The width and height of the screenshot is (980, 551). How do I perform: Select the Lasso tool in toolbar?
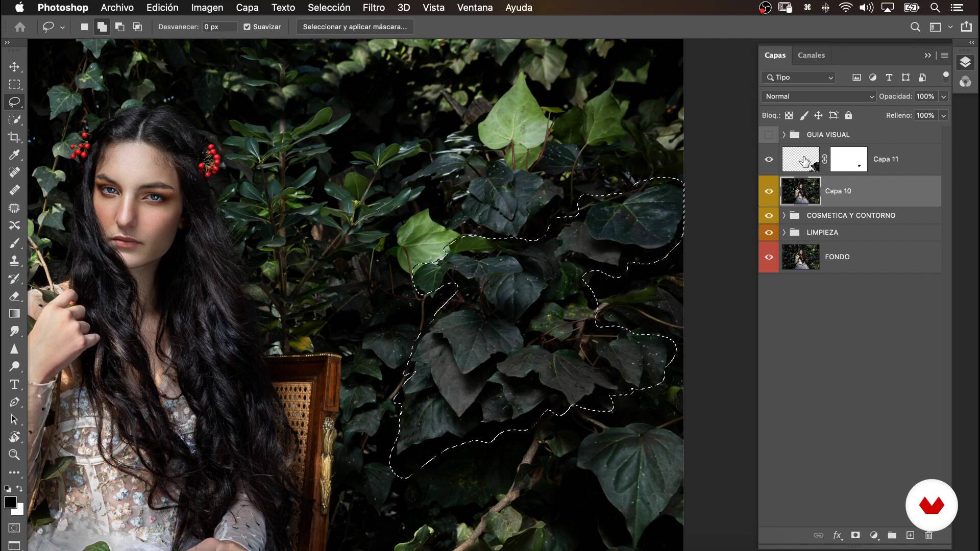[14, 102]
